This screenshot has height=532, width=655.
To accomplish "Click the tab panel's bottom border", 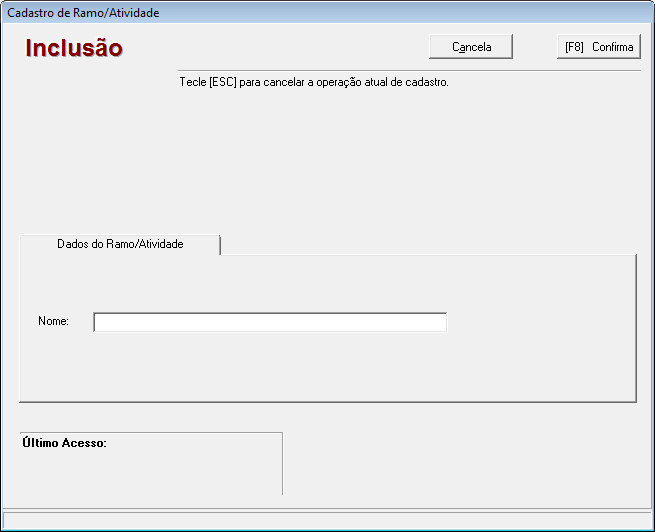I will pyautogui.click(x=327, y=401).
